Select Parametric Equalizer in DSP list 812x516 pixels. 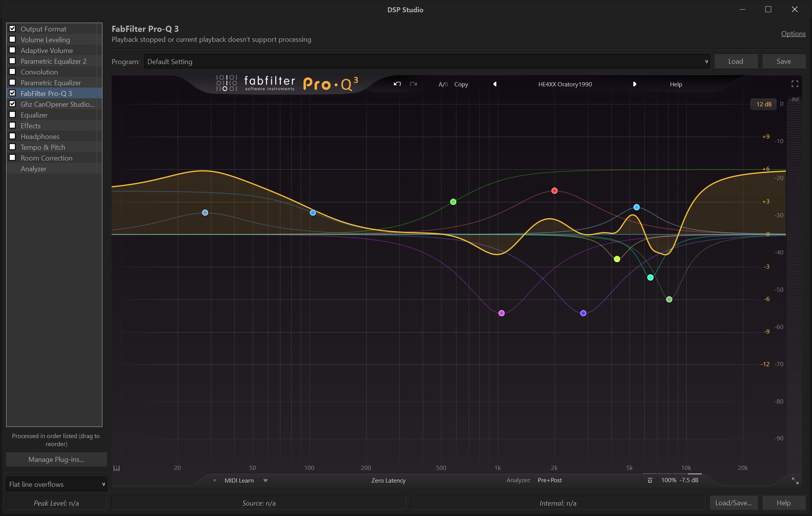coord(54,83)
